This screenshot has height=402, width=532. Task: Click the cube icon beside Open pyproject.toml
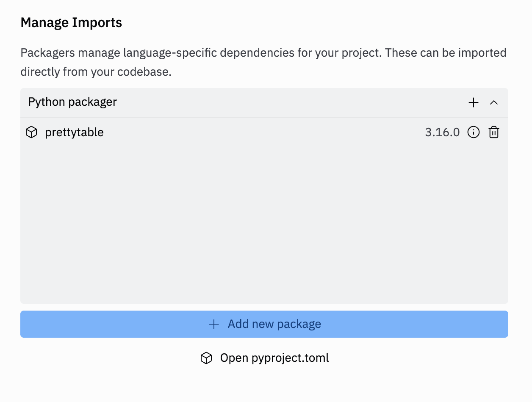point(206,358)
